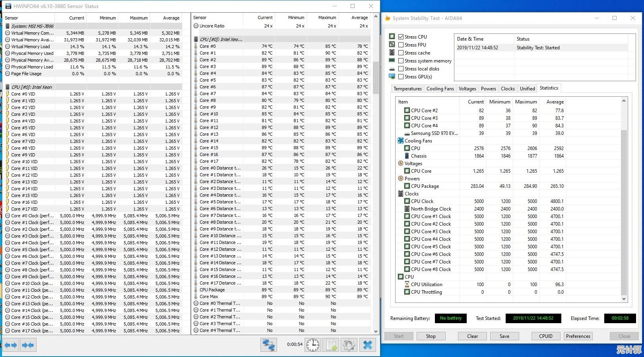Start logging with the sheet-plus icon
Image resolution: width=644 pixels, height=357 pixels.
point(331,345)
